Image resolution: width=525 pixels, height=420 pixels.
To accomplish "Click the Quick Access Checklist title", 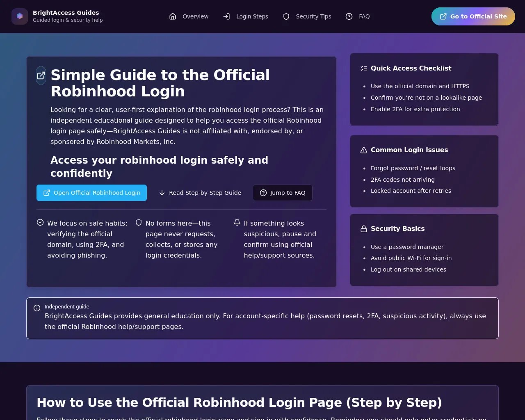I will (x=411, y=68).
